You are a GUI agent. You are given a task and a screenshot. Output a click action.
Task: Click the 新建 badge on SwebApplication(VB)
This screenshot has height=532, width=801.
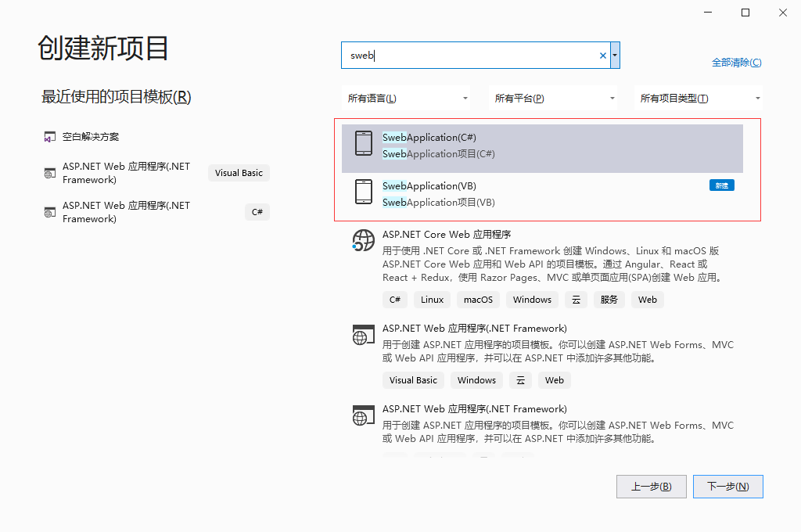point(722,185)
